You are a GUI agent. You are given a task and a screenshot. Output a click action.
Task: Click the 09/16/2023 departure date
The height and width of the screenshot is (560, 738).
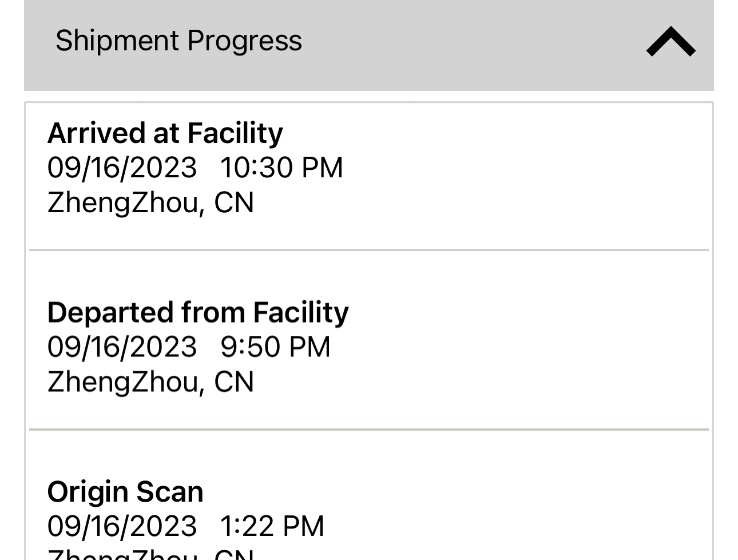coord(122,347)
